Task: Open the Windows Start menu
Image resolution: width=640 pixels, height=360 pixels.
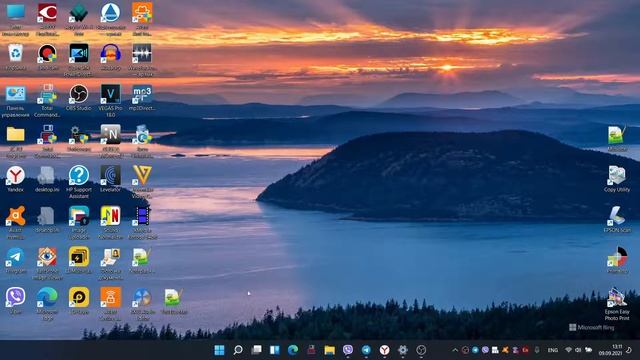Action: [219, 350]
